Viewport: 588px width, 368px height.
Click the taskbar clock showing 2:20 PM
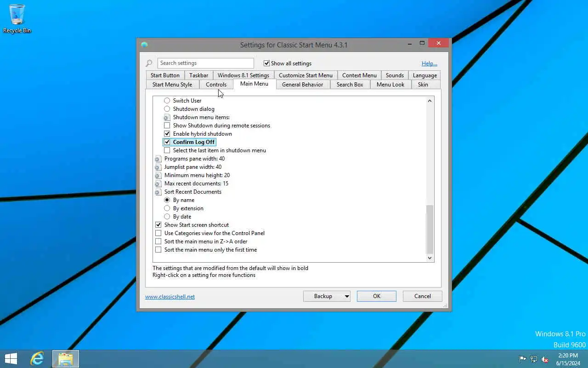pyautogui.click(x=568, y=359)
